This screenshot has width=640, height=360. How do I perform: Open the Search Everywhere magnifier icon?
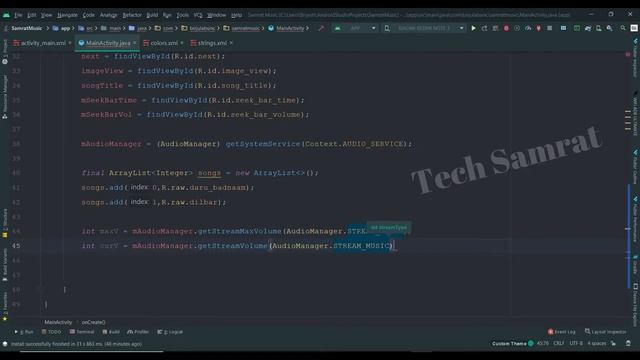coord(623,28)
